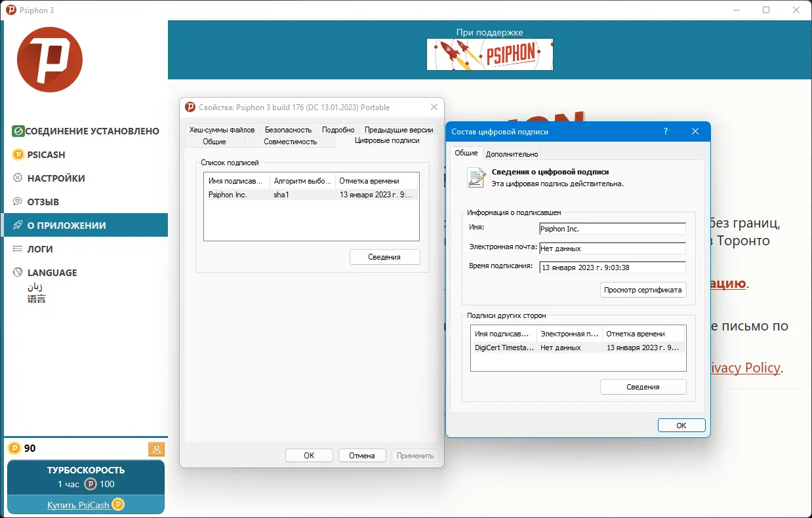Switch to 'Хеш-суммы файлов' tab
Image resolution: width=812 pixels, height=518 pixels.
tap(222, 130)
